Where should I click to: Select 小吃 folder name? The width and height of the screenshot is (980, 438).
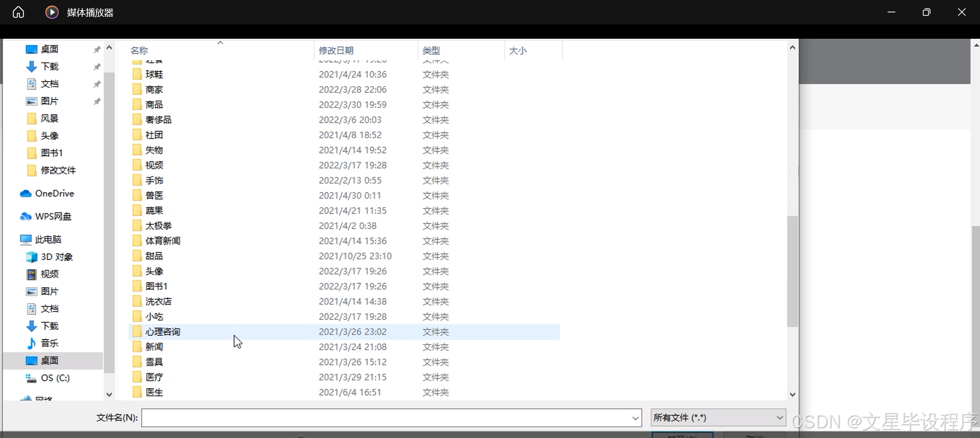pyautogui.click(x=154, y=317)
